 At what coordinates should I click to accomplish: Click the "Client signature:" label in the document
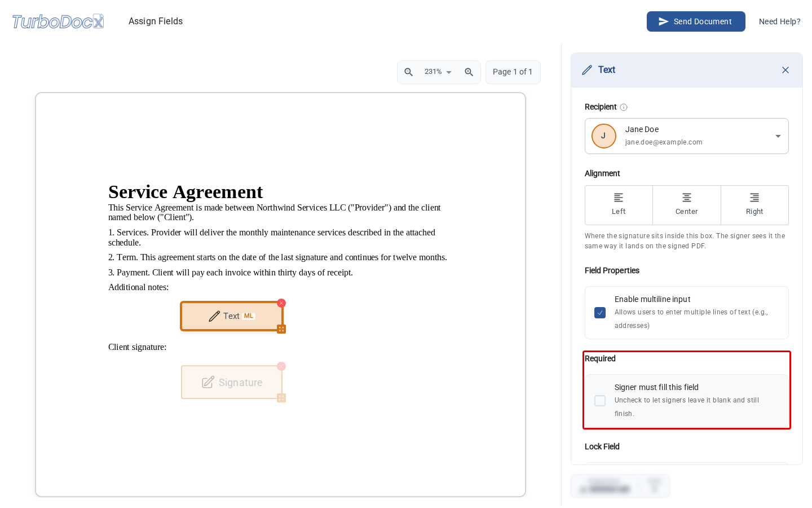[x=137, y=347]
